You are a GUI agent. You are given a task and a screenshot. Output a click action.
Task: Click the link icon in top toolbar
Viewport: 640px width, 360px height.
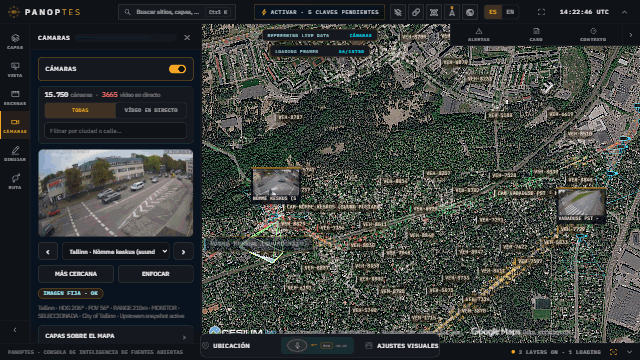coord(416,12)
